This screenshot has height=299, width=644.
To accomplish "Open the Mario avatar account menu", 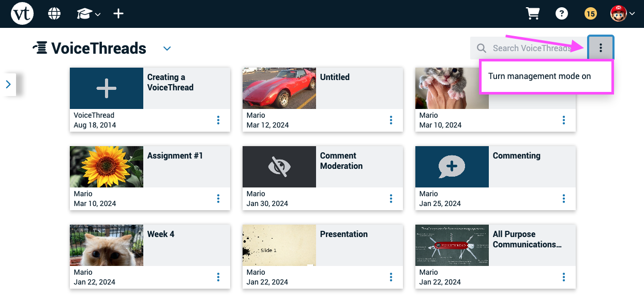I will (623, 13).
